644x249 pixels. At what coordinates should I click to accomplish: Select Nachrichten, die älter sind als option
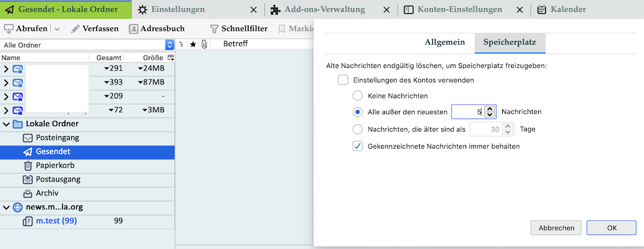(x=358, y=129)
